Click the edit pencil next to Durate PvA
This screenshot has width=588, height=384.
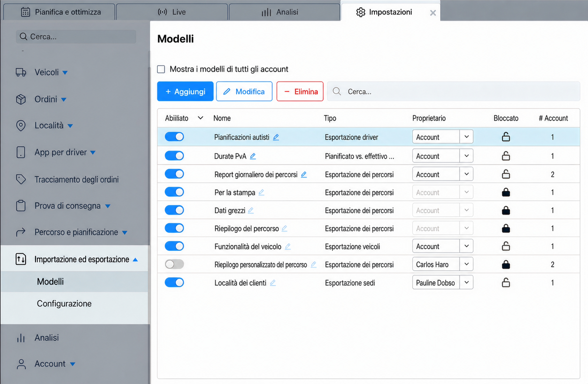pyautogui.click(x=253, y=156)
